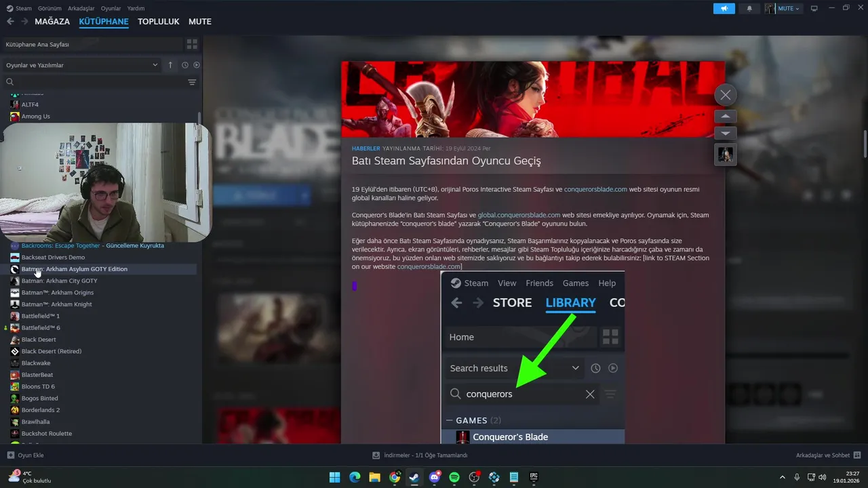Open the MUTE profile tab
This screenshot has width=868, height=488.
[200, 22]
